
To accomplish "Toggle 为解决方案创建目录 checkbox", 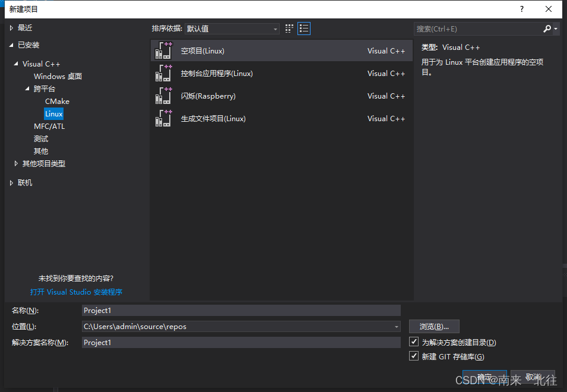I will (x=414, y=342).
